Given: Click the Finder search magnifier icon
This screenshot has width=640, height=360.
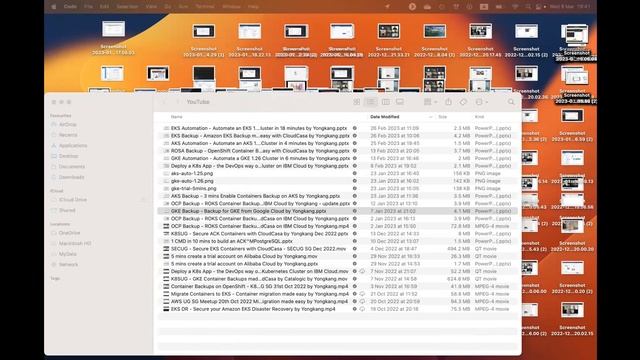Looking at the screenshot, I should coord(511,102).
